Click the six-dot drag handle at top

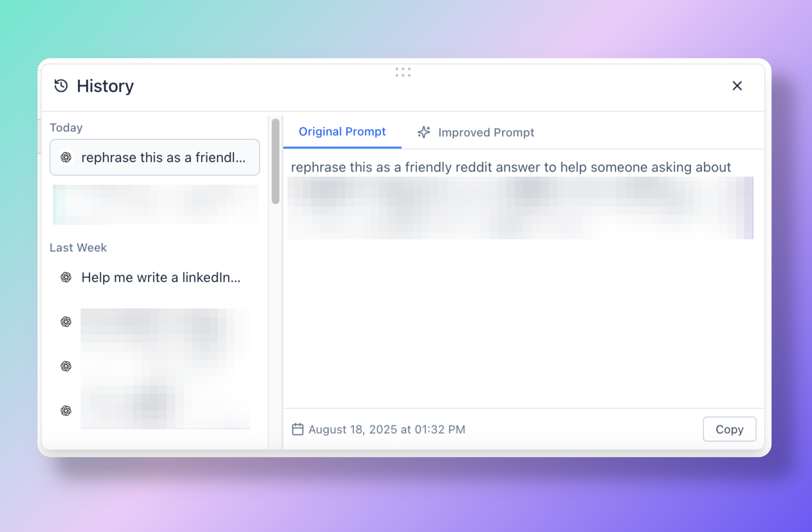[403, 72]
